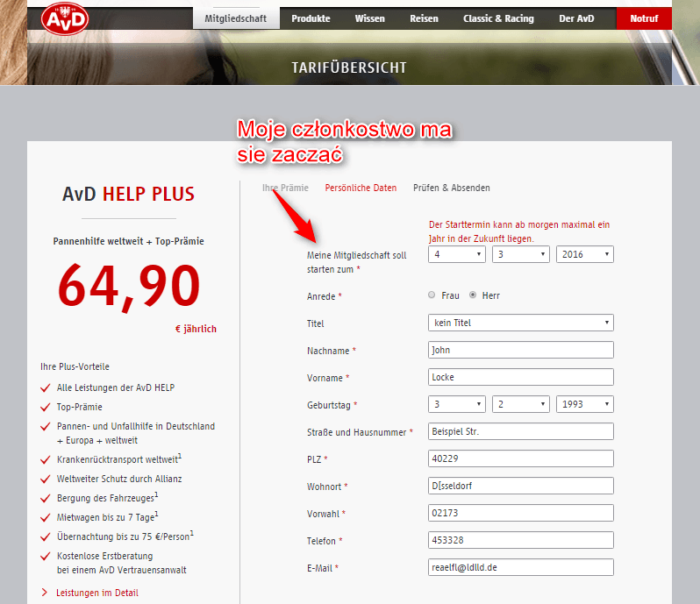Screen dimensions: 700x604
Task: Click the Mietwagen bis zu 7 Tage entry
Action: point(107,516)
